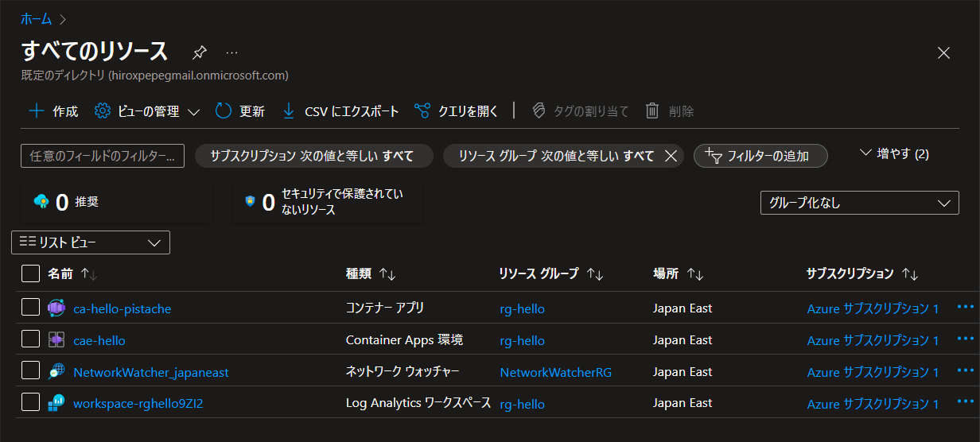Sort by the 種類 column

click(371, 273)
